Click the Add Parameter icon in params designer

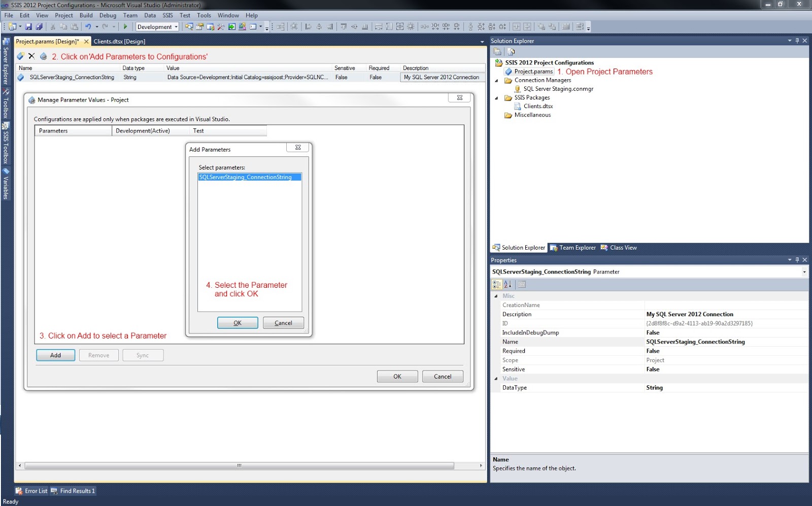[20, 56]
